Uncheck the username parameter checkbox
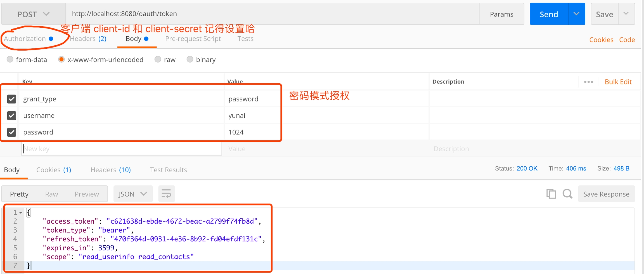The height and width of the screenshot is (274, 644). [11, 115]
